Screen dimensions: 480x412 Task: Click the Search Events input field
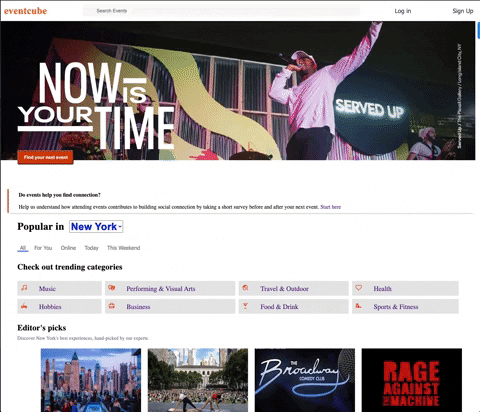coord(222,11)
